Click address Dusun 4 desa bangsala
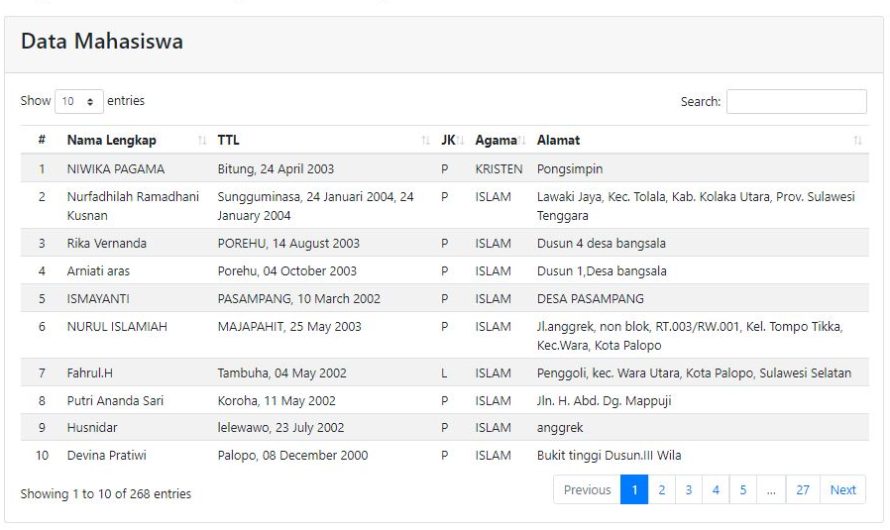The width and height of the screenshot is (890, 530). pos(601,243)
